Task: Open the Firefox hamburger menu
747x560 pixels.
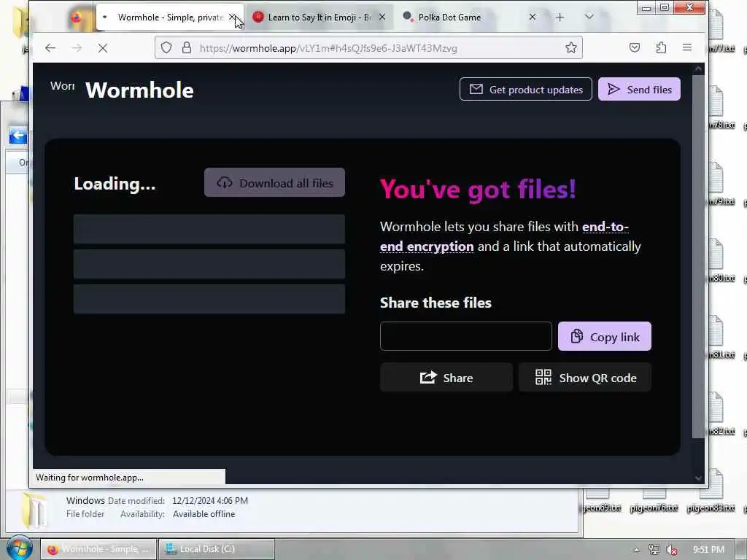Action: (687, 47)
